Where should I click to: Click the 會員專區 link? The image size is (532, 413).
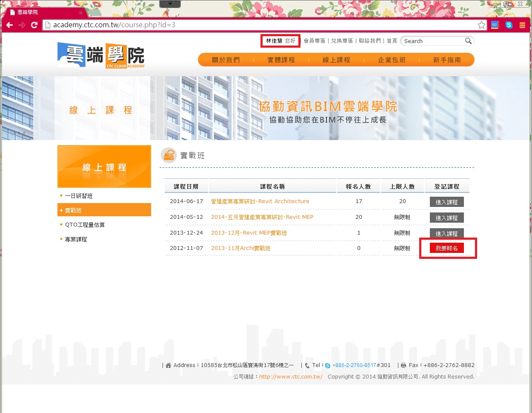[315, 41]
